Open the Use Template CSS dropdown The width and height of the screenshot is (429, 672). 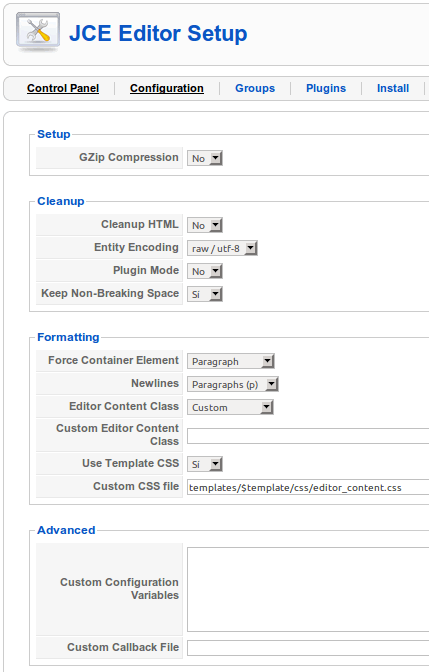tap(205, 464)
